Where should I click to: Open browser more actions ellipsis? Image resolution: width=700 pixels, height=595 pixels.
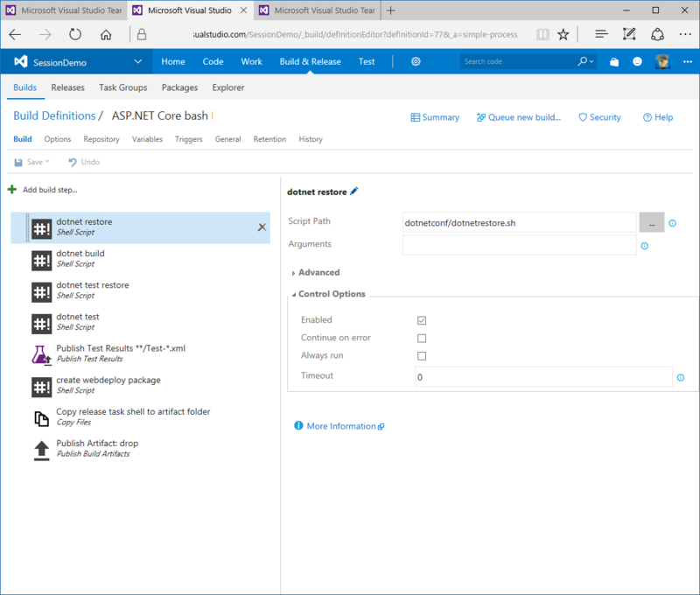pos(685,34)
